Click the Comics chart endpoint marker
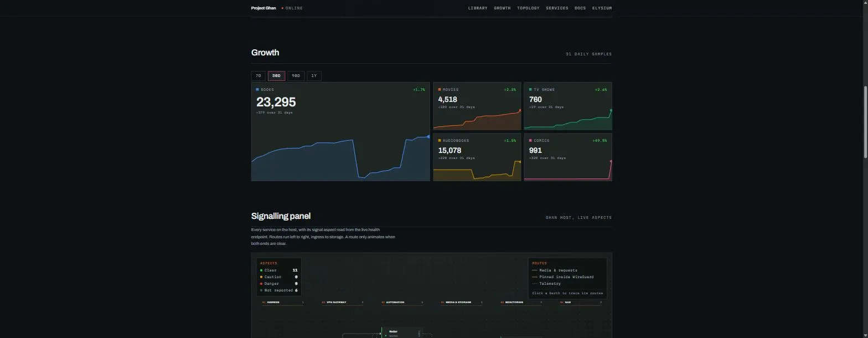Screen dimensions: 868x338 click(x=611, y=161)
